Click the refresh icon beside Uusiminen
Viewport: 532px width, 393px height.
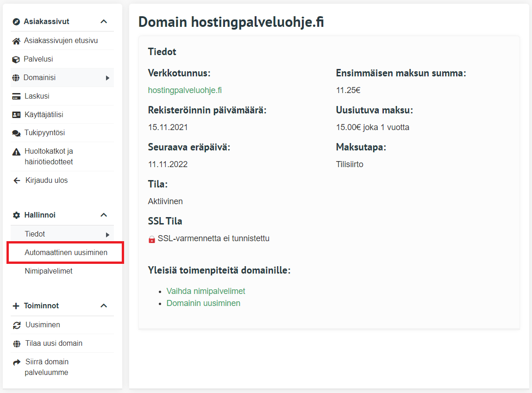pos(17,325)
